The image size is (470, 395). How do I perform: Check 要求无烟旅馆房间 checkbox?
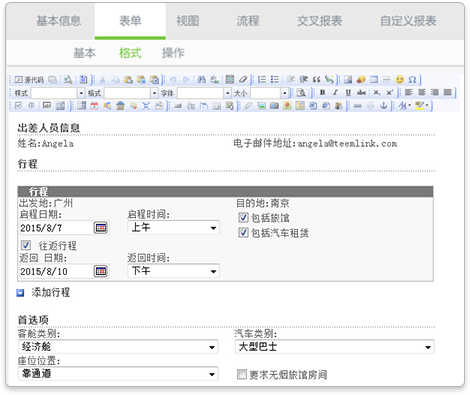pyautogui.click(x=242, y=374)
